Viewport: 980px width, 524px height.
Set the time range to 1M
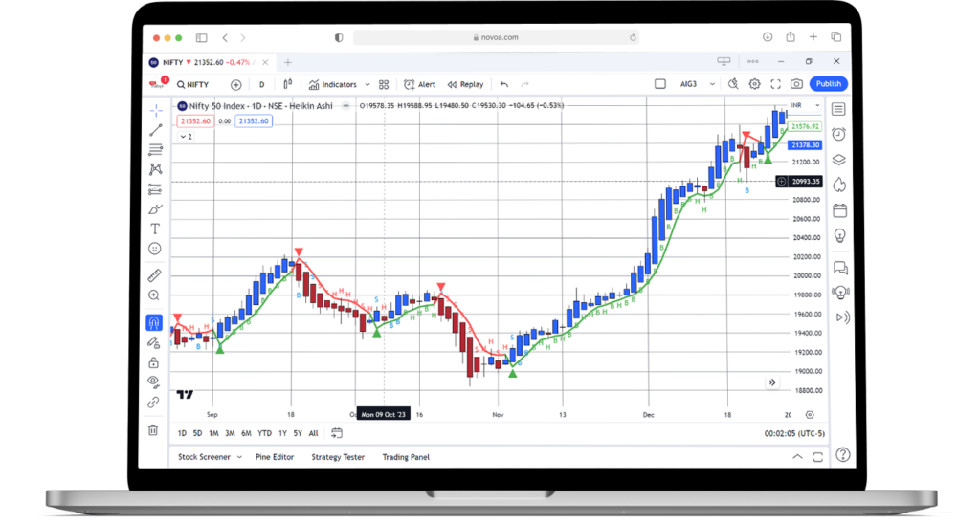coord(213,433)
